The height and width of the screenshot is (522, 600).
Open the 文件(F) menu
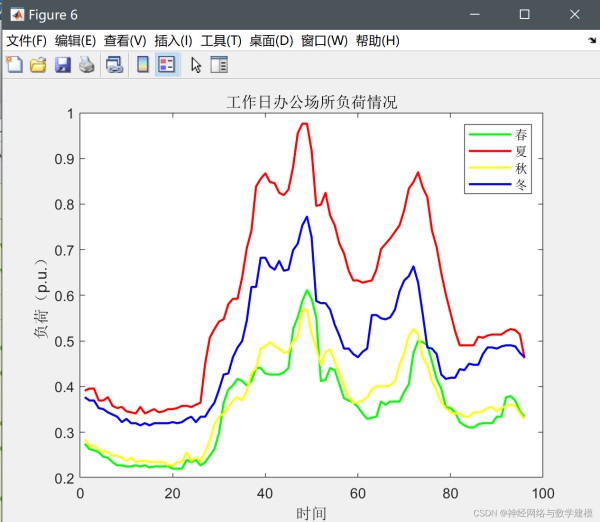pos(26,41)
